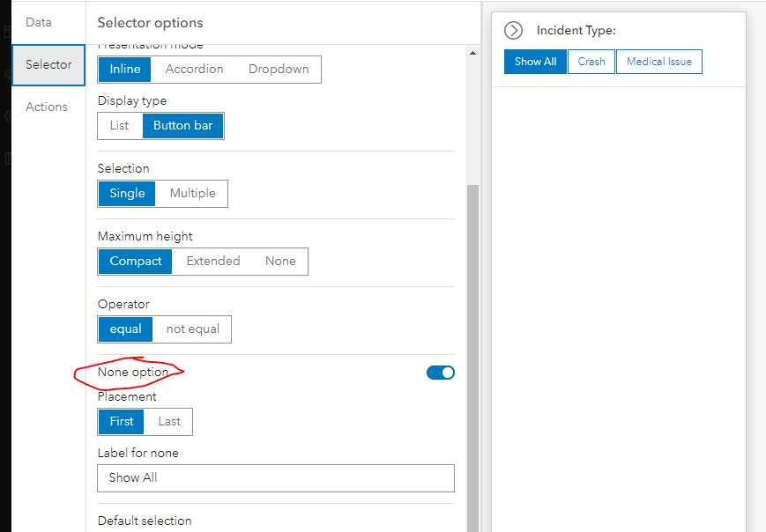
Task: Enable Multiple selection mode
Action: pyautogui.click(x=192, y=193)
